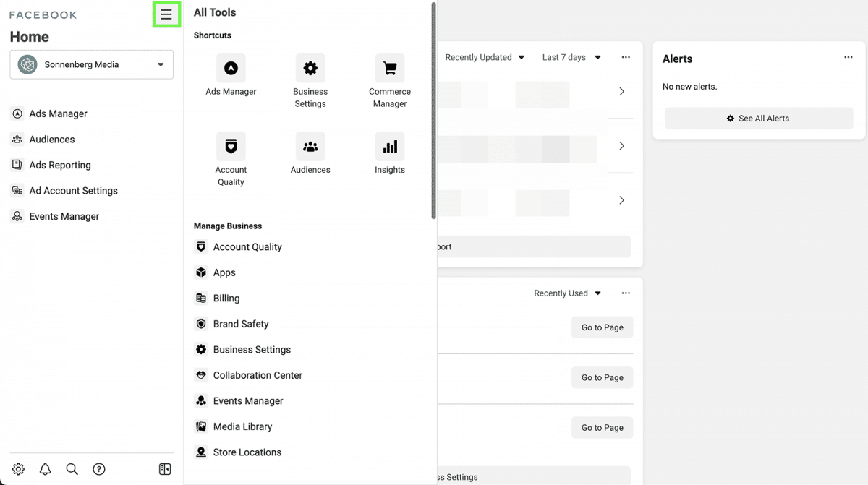Image resolution: width=868 pixels, height=485 pixels.
Task: Open the Brand Safety link
Action: click(x=241, y=324)
